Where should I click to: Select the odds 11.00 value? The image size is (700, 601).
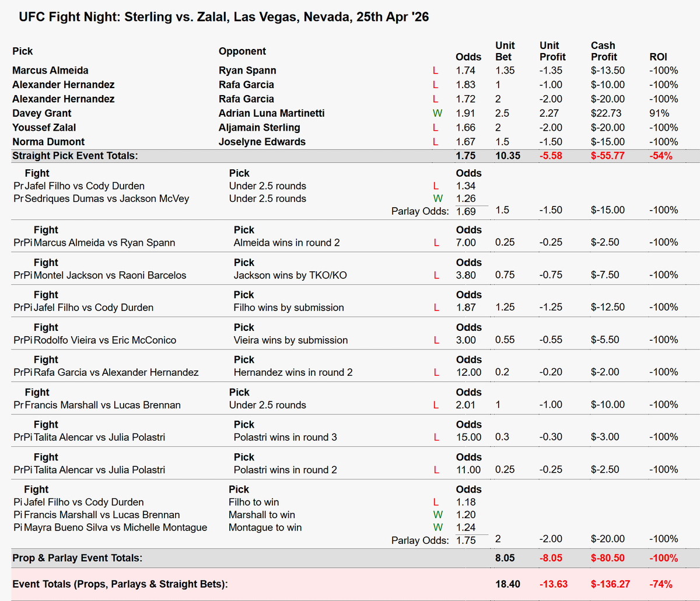(468, 470)
